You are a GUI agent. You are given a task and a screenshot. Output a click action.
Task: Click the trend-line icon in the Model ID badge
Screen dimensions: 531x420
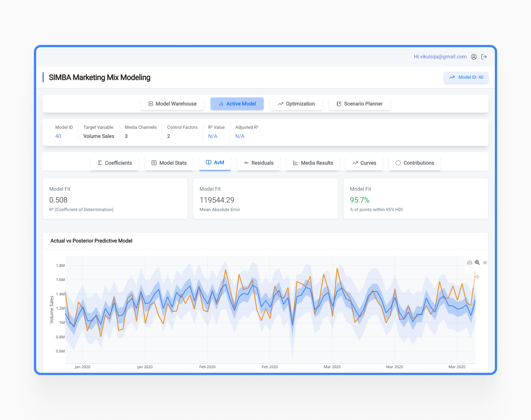point(452,77)
